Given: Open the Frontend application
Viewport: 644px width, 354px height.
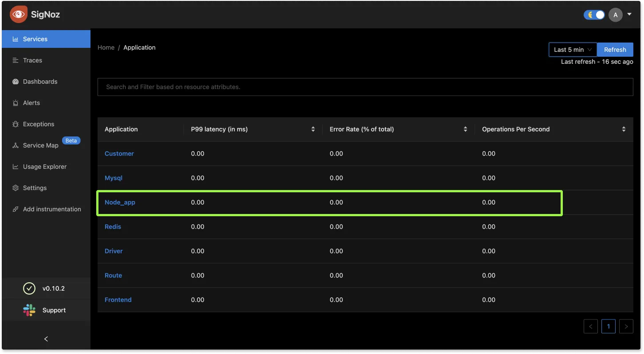Looking at the screenshot, I should pyautogui.click(x=118, y=300).
